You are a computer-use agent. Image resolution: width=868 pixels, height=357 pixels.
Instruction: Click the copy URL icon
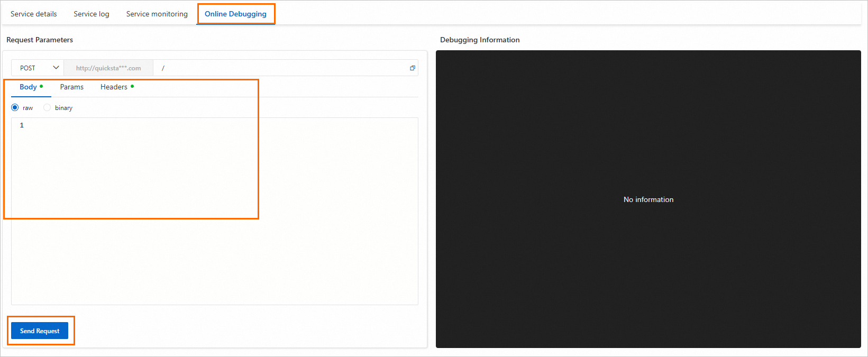point(413,68)
